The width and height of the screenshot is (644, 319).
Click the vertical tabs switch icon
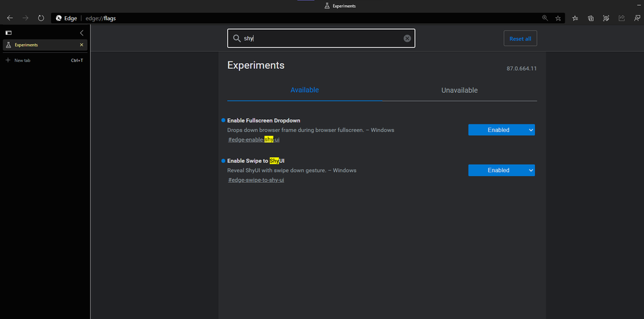(8, 33)
